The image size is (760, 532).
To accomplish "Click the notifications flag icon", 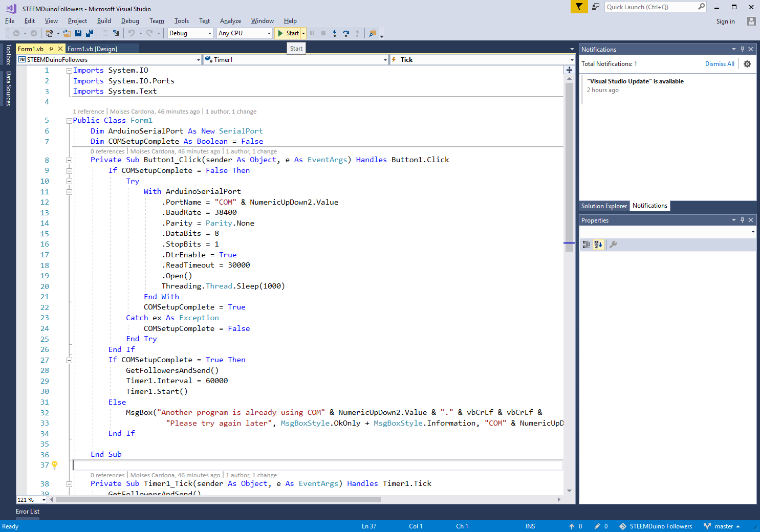I will coord(579,7).
